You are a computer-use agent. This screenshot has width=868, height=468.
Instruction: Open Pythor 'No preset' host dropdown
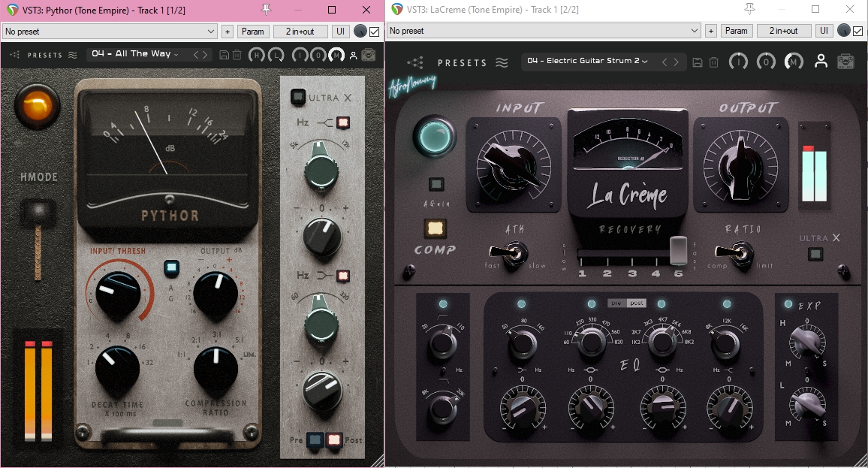[x=110, y=32]
